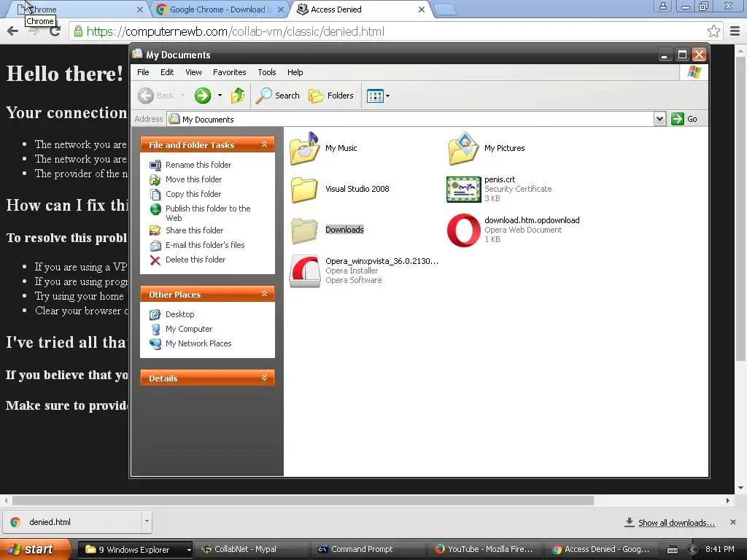Expand the Address bar dropdown
The height and width of the screenshot is (560, 747).
[659, 119]
